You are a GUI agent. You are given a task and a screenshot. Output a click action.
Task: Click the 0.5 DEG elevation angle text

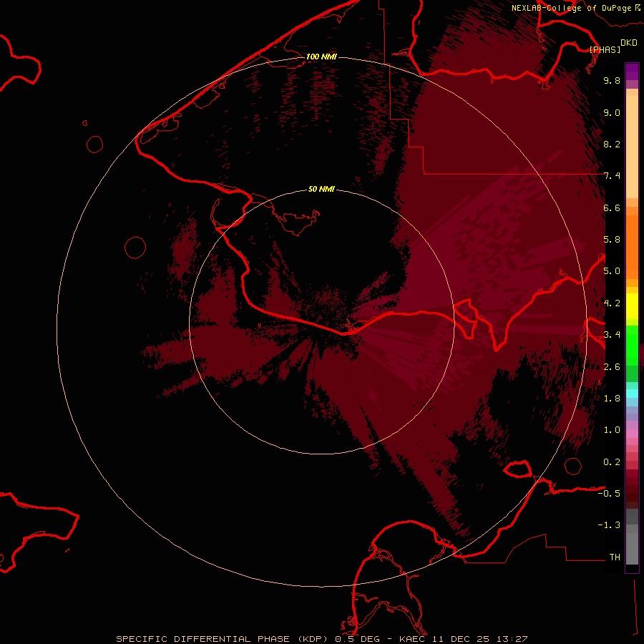coord(358,639)
